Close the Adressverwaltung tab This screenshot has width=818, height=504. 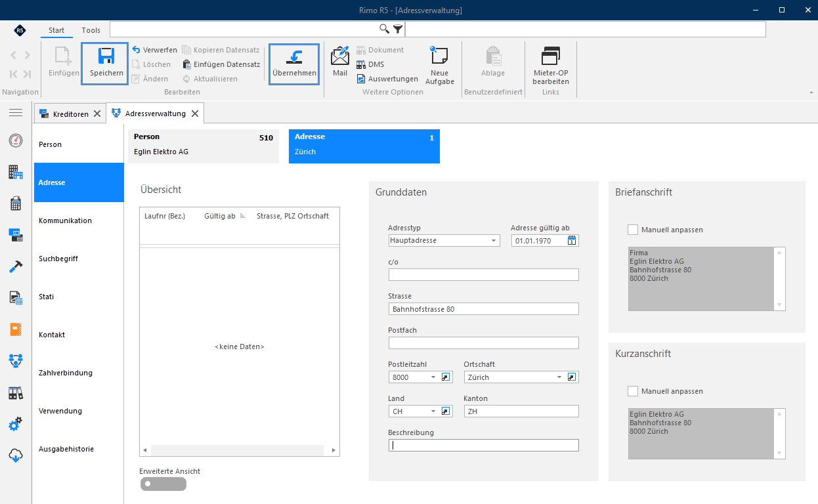tap(194, 114)
